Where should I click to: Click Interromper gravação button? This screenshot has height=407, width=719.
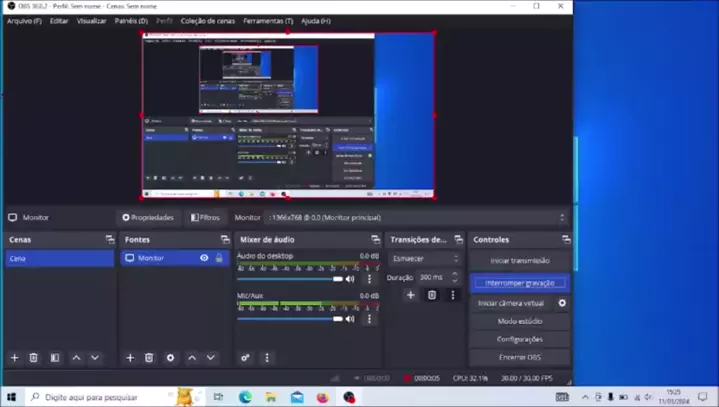click(x=519, y=283)
